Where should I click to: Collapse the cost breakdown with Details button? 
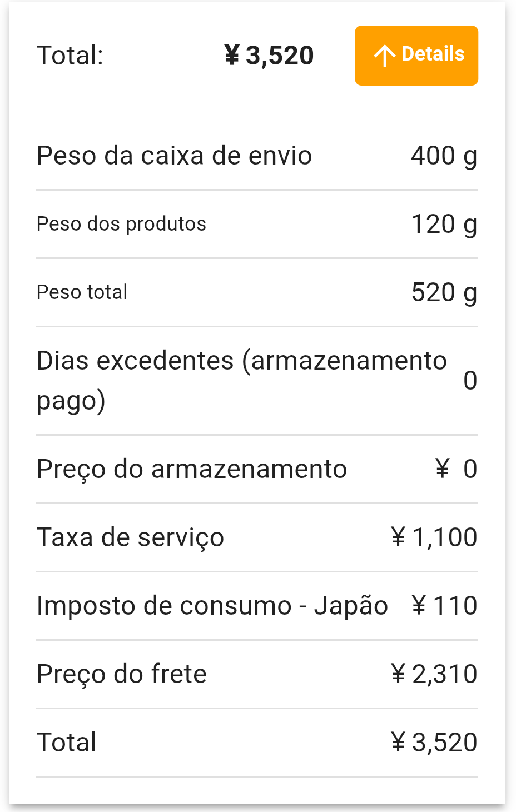click(416, 56)
